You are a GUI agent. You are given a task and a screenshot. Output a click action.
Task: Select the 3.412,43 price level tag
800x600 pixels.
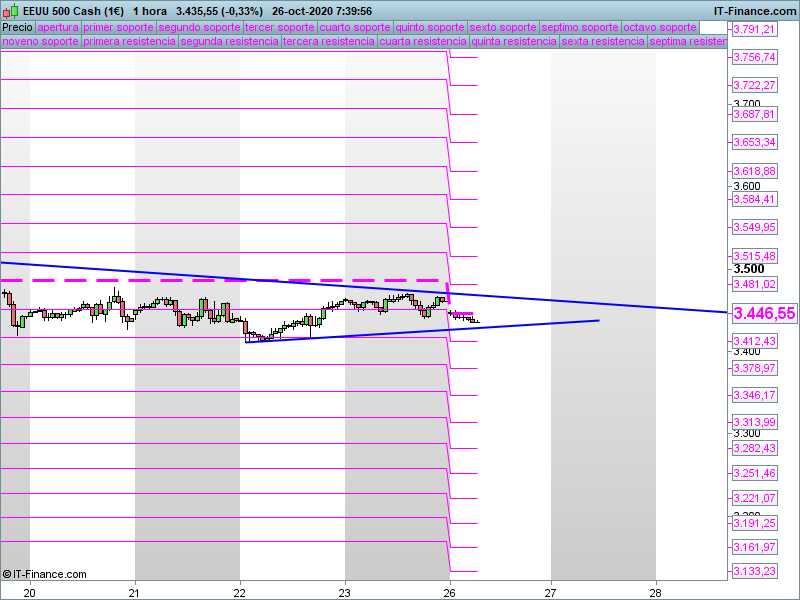[x=754, y=342]
